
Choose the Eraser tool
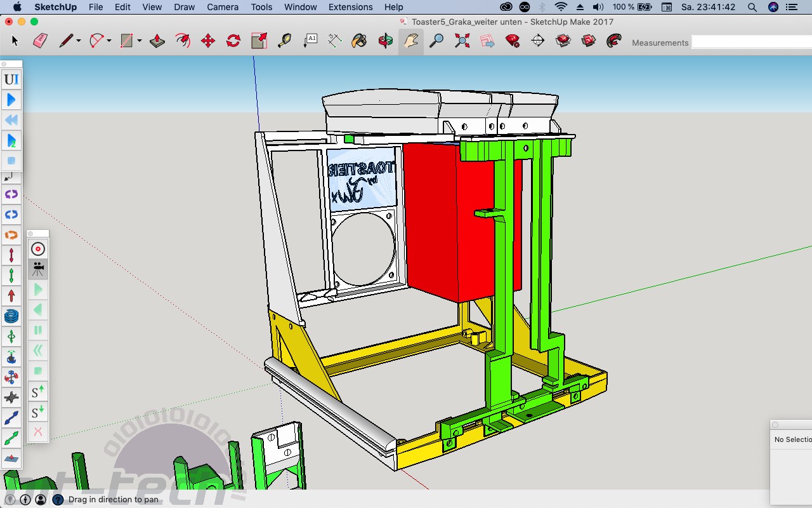(40, 41)
